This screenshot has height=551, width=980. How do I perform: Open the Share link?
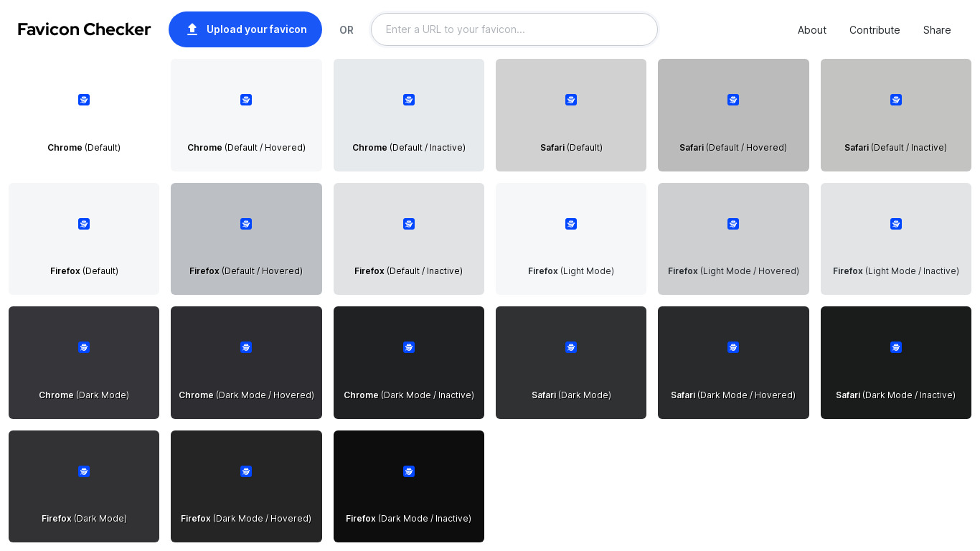tap(937, 30)
